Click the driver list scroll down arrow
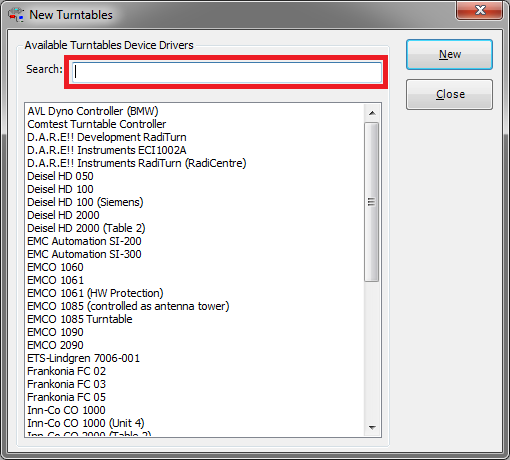 tap(372, 427)
